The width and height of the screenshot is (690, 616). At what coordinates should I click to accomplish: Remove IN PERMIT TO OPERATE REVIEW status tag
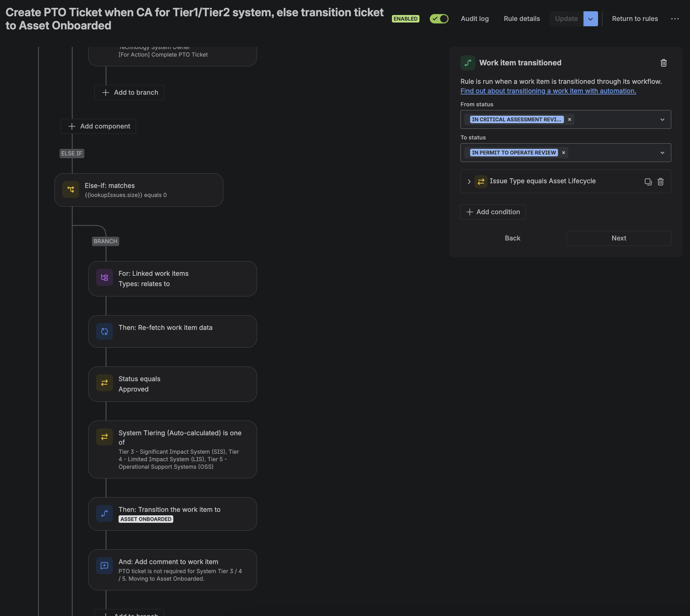[563, 153]
